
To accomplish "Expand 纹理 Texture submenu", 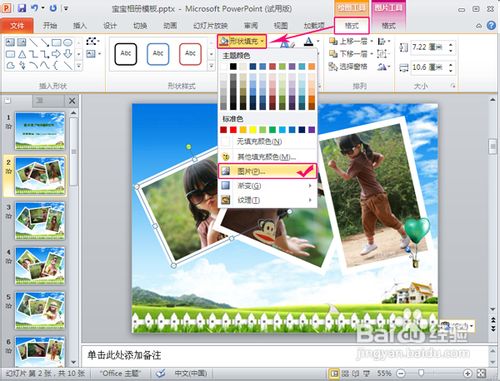I will click(x=267, y=200).
